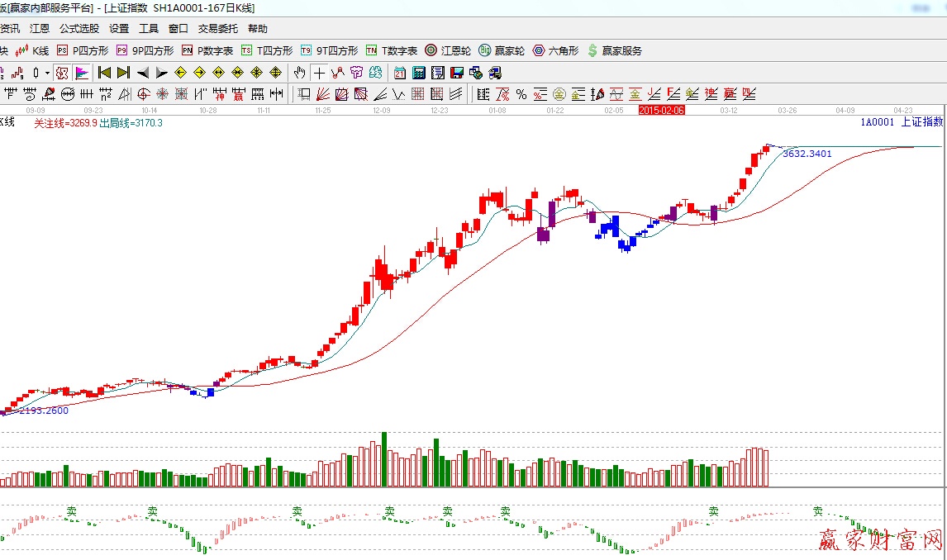Open the candlestick style dropdown arrow
This screenshot has height=560, width=947.
coord(47,73)
